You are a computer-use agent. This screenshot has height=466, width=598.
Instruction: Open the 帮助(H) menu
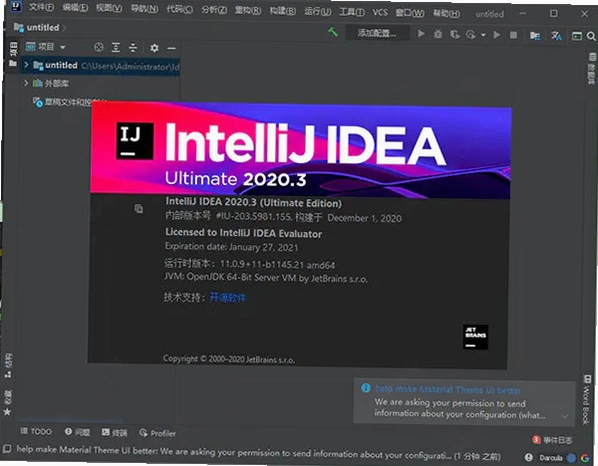tap(446, 14)
